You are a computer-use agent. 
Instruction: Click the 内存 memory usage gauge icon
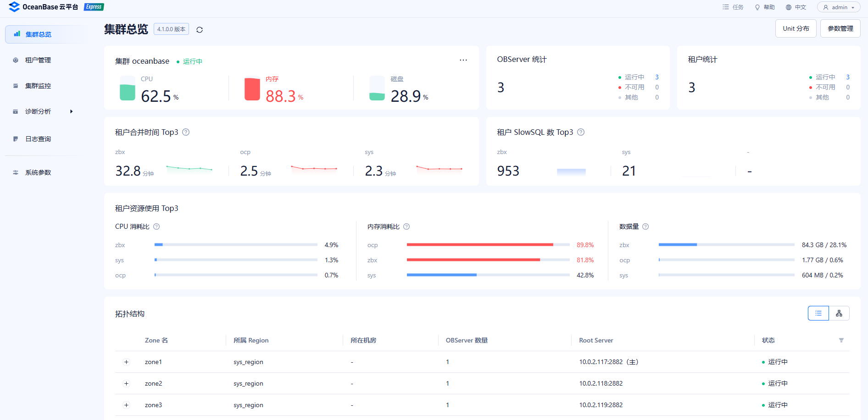tap(252, 88)
